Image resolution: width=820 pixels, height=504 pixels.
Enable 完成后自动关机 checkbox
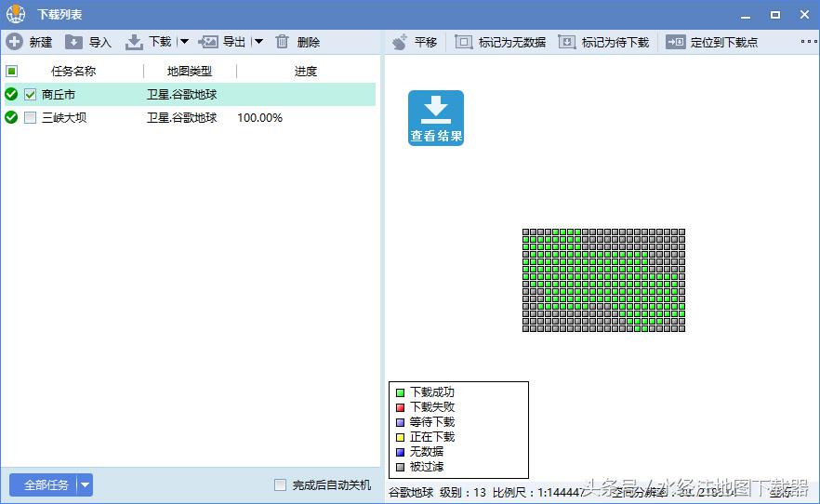(280, 484)
